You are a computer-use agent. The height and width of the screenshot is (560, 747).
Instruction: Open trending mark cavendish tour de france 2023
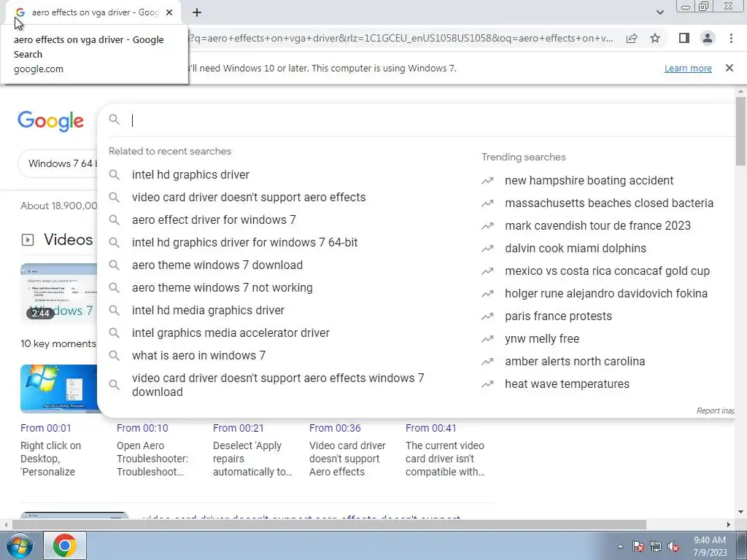(x=597, y=226)
